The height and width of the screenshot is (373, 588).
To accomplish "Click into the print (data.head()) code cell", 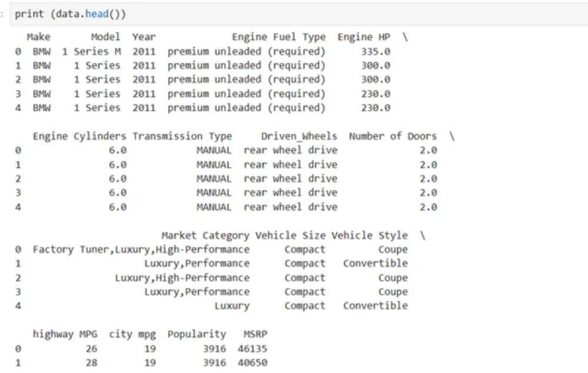I will (299, 14).
